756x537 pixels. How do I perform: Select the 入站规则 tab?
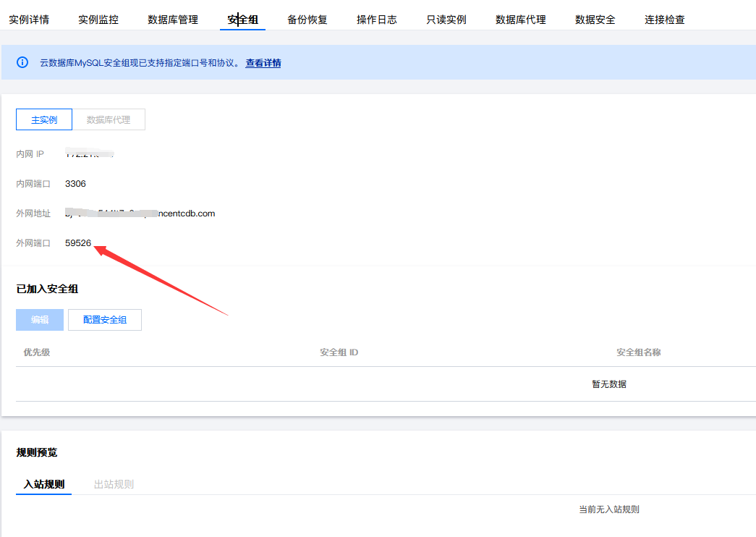tap(44, 484)
